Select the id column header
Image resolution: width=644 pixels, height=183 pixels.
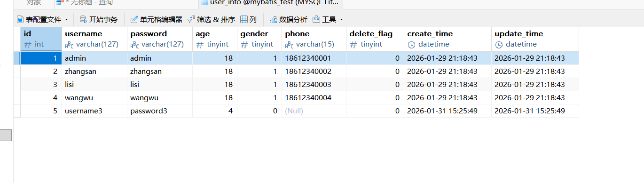pyautogui.click(x=41, y=39)
